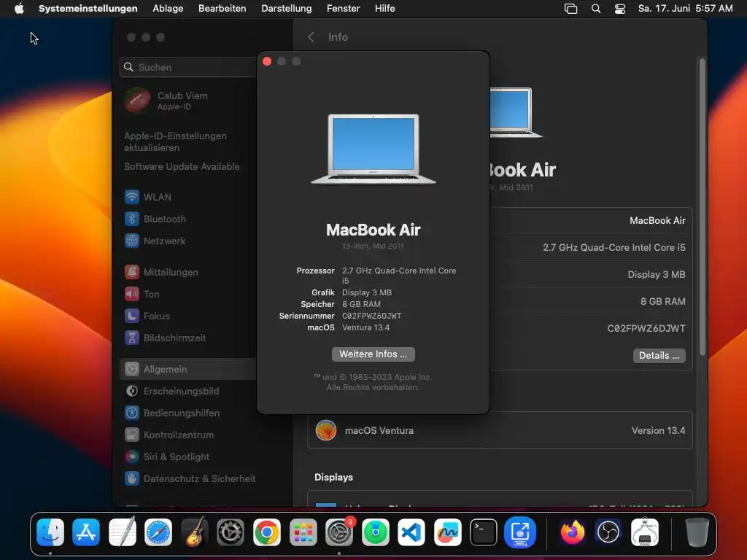
Task: Open the gear-shaped utility app in Dock
Action: (x=231, y=532)
